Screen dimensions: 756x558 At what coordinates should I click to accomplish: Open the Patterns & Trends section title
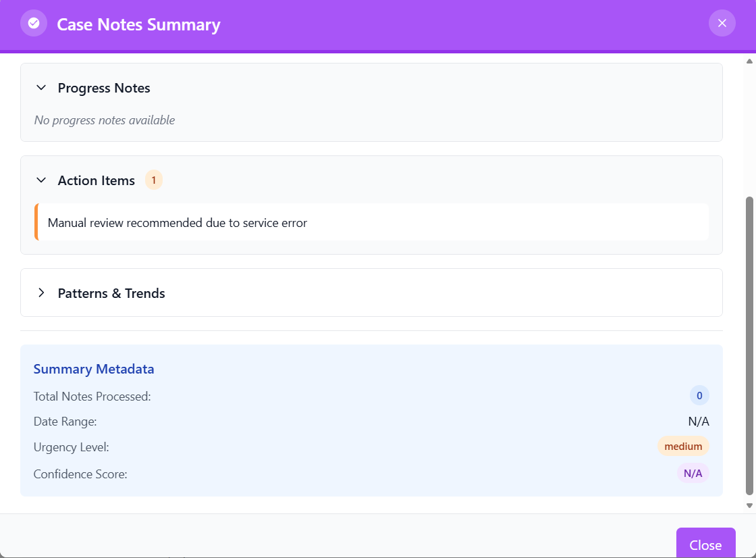pos(111,293)
